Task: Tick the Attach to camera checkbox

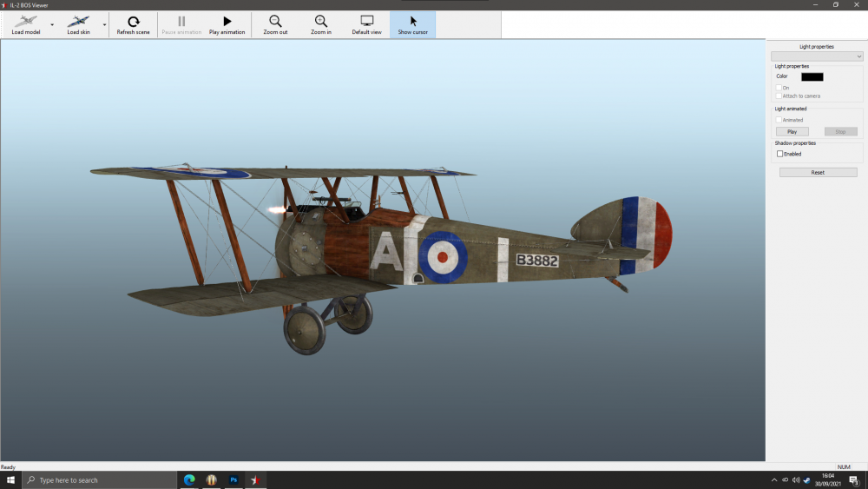Action: (x=779, y=96)
